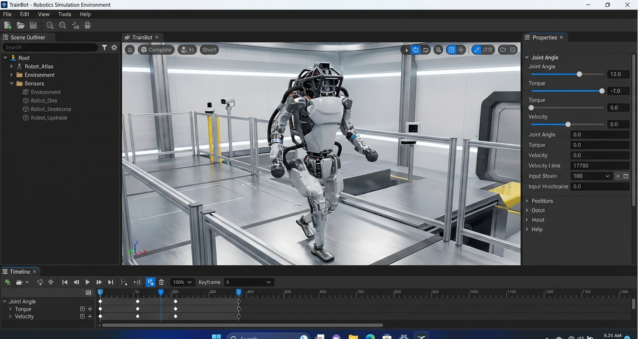Open Scene Outliner settings gear
The image size is (644, 339).
[114, 47]
